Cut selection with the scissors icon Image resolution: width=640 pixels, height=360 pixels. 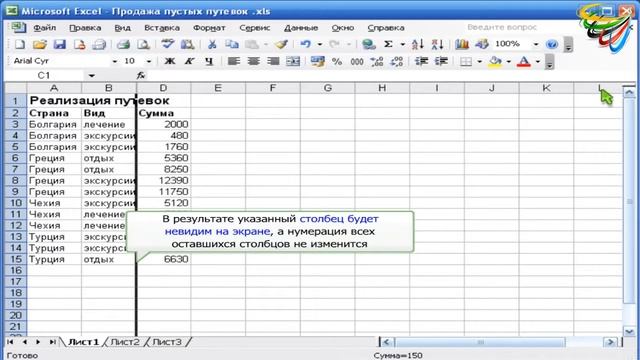(212, 44)
